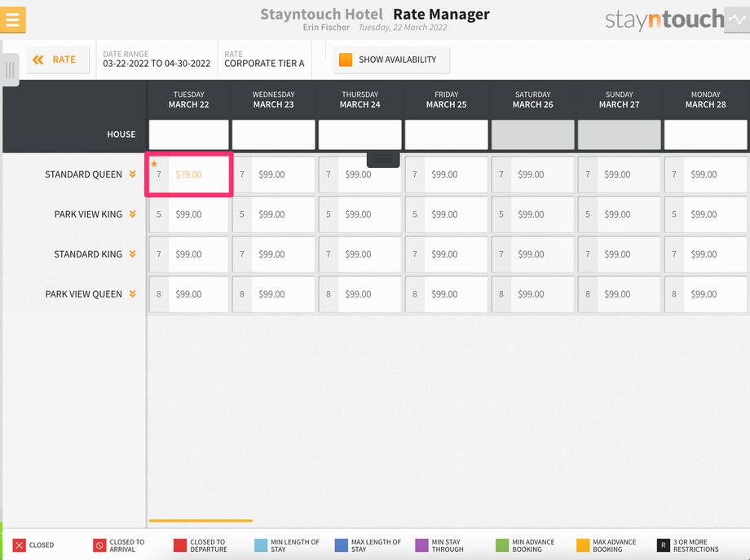The image size is (750, 560).
Task: Click the Closed to Arrival legend icon
Action: [x=99, y=545]
